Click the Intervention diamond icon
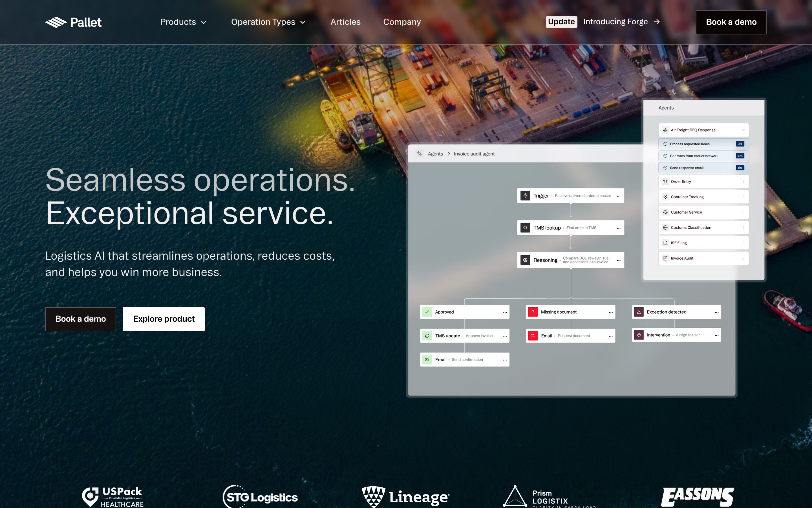 coord(639,335)
